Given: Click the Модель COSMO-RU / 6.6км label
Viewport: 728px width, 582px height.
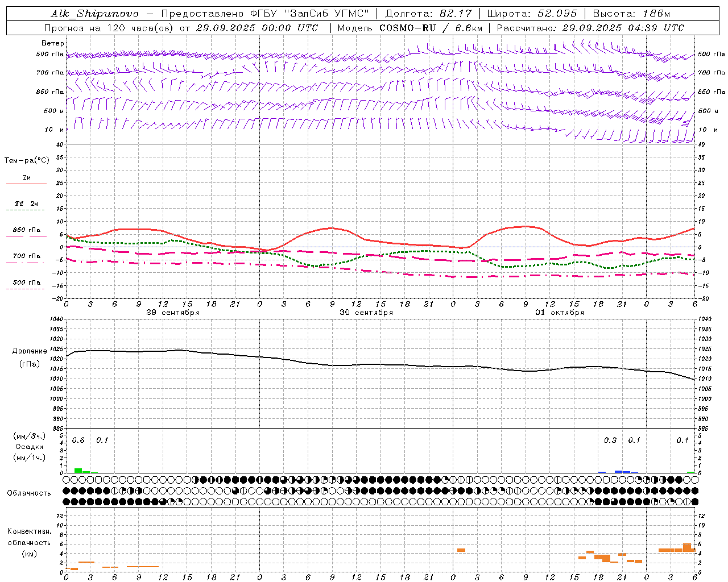Looking at the screenshot, I should click(410, 28).
